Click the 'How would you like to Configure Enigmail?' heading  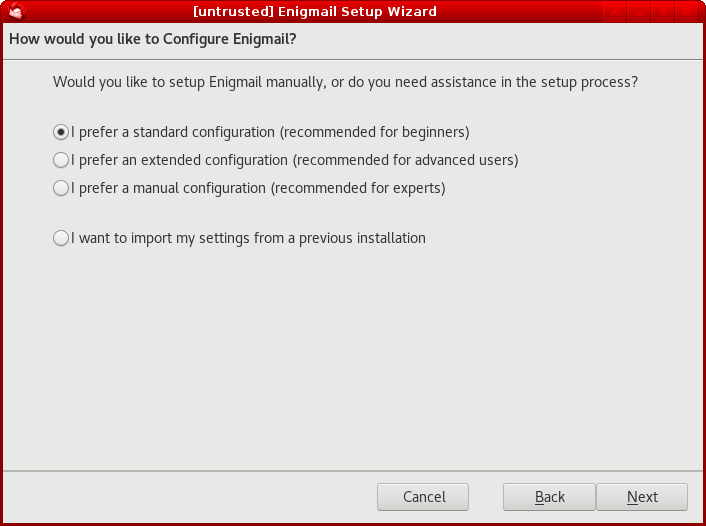click(153, 39)
